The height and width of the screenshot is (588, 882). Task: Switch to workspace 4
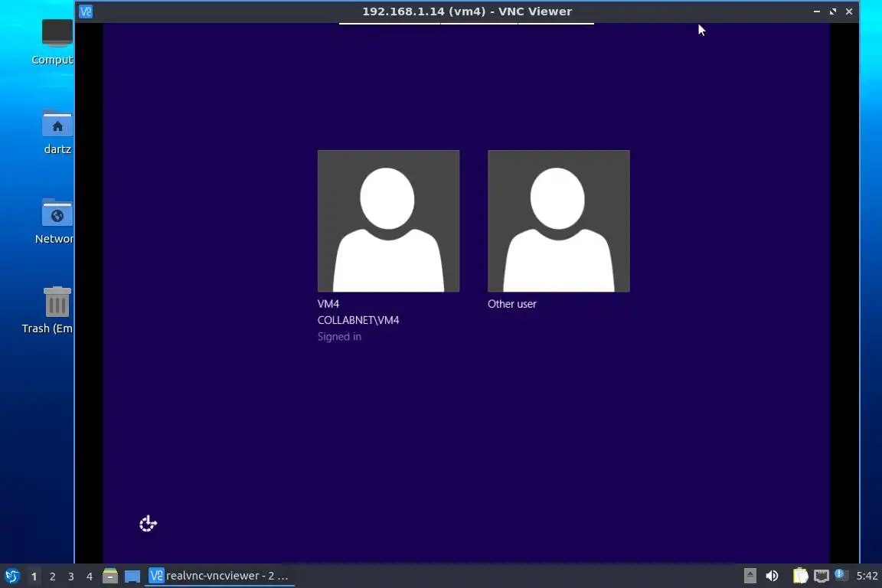[x=90, y=577]
